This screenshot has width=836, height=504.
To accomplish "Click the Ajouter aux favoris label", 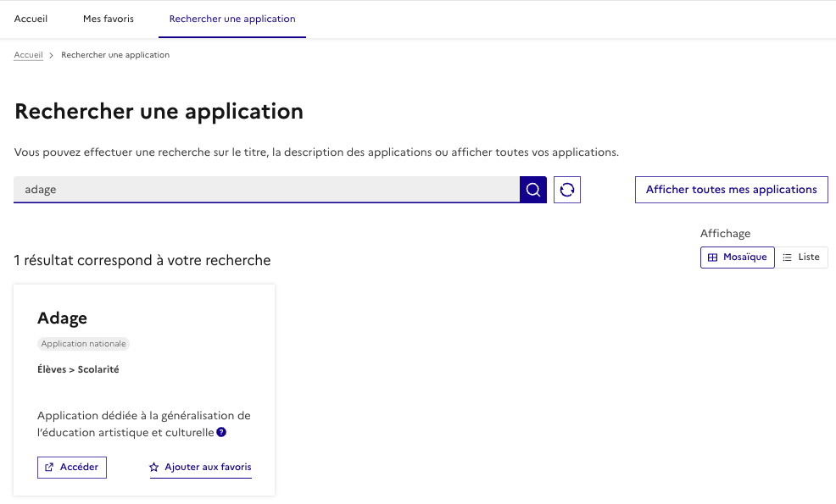I will 208,468.
